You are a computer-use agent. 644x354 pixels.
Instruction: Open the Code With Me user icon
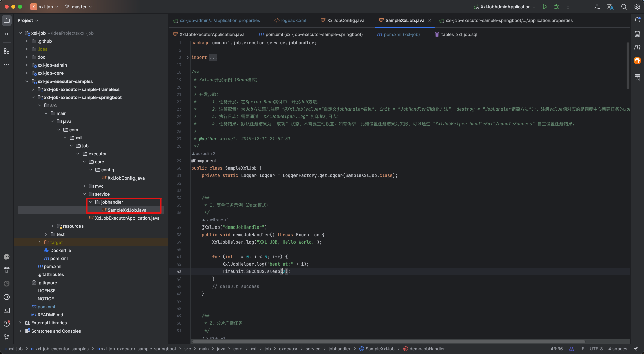pyautogui.click(x=597, y=7)
